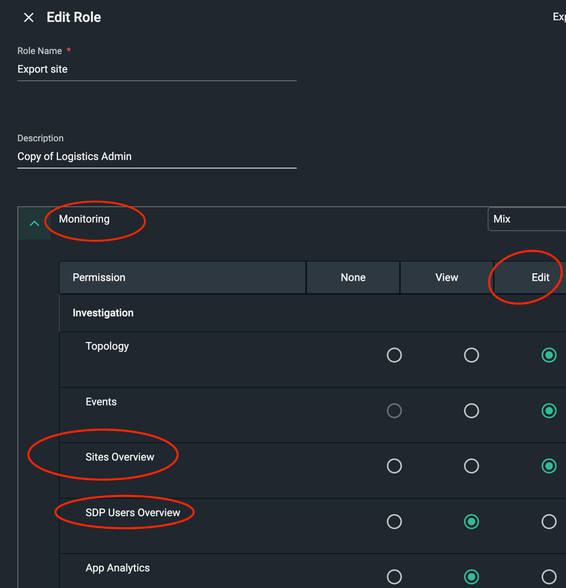Set App Analytics permission to None
566x588 pixels.
point(394,577)
